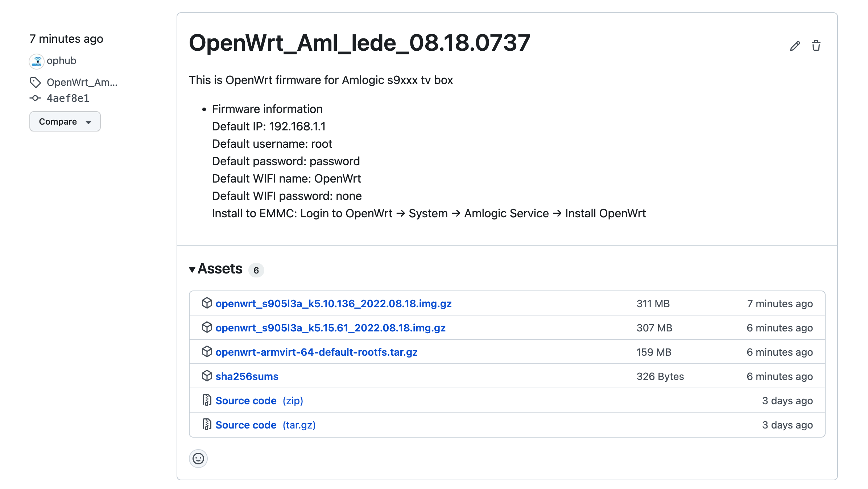
Task: Open the OpenWrt_Am... tag link
Action: tap(82, 83)
